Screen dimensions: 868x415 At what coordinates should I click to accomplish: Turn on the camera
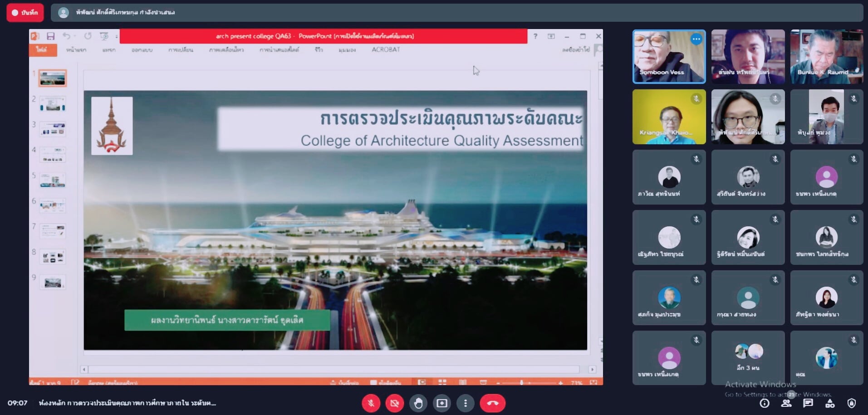pos(394,403)
